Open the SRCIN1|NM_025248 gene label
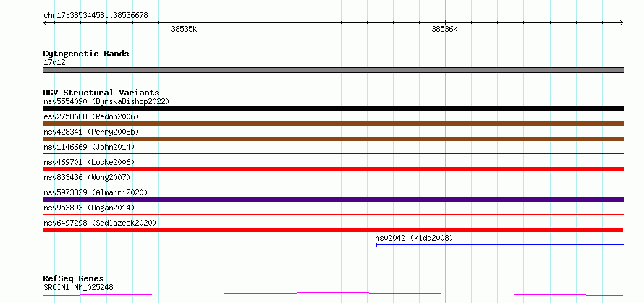This screenshot has width=644, height=303. click(78, 287)
